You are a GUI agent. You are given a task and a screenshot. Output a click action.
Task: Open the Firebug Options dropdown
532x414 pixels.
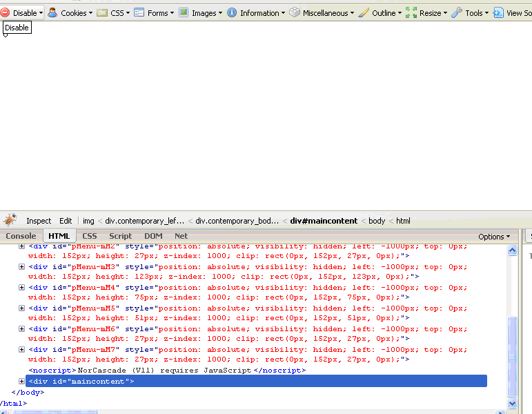coord(494,237)
